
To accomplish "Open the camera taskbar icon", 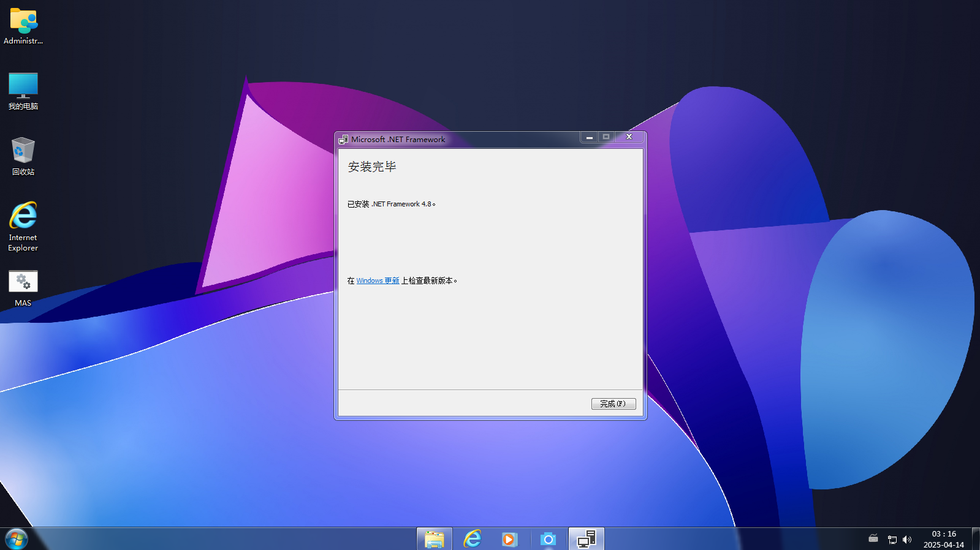I will point(549,539).
